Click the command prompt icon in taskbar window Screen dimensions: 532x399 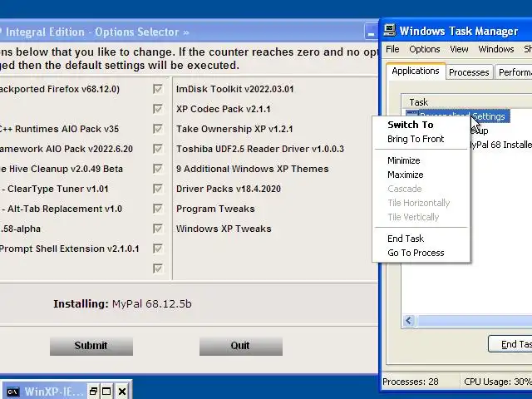click(x=12, y=392)
